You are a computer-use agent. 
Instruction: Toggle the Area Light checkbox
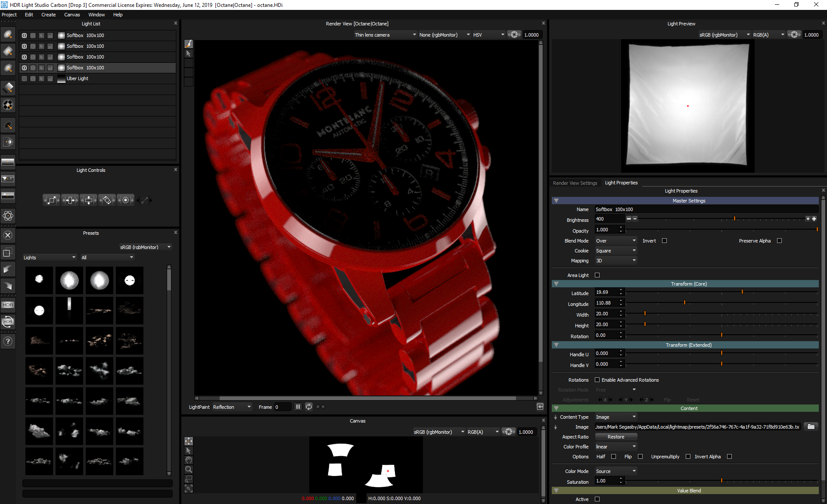(x=599, y=275)
